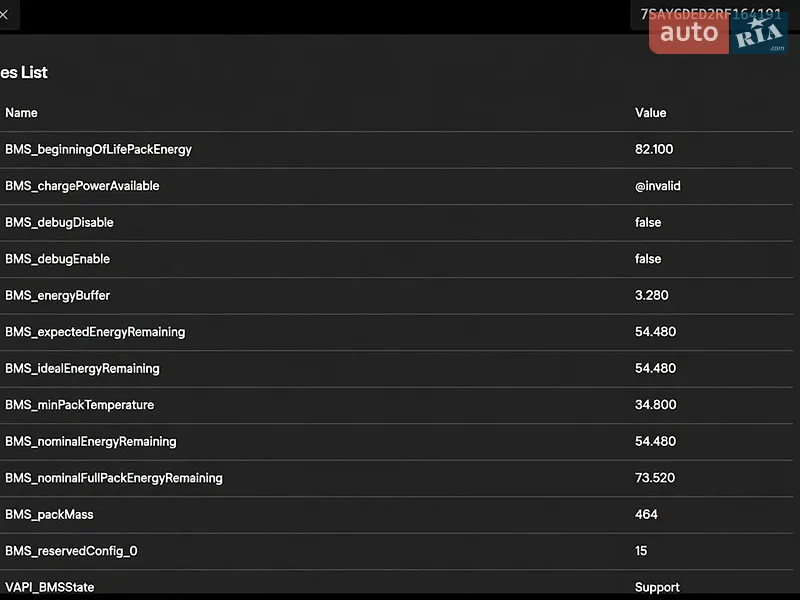
Task: Click false value of BMS_debugEnable
Action: [648, 259]
